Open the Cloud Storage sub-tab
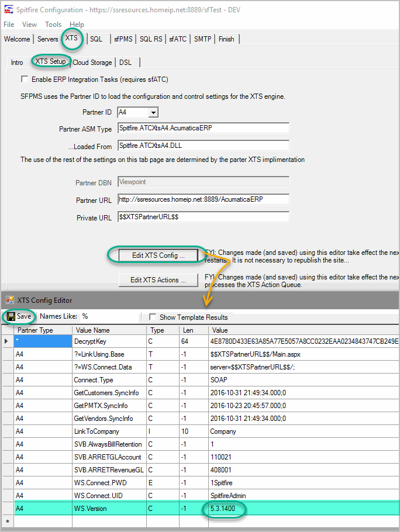The height and width of the screenshot is (532, 400). pos(92,63)
